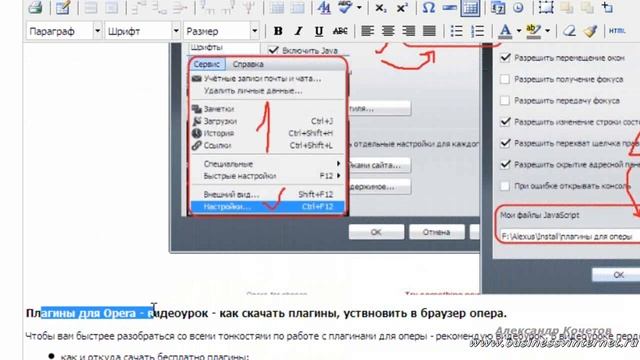Insert special character with Omega icon

pos(428,7)
